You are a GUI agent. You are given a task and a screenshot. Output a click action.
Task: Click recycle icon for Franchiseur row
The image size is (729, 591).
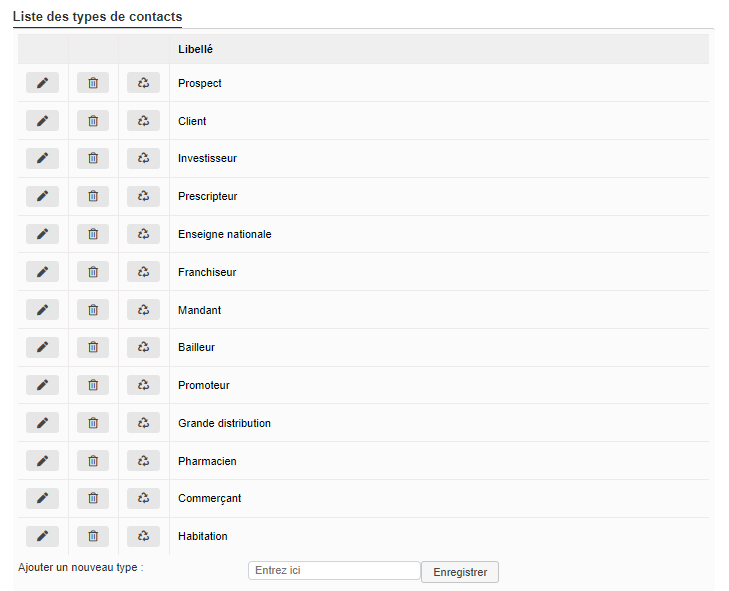click(x=143, y=272)
